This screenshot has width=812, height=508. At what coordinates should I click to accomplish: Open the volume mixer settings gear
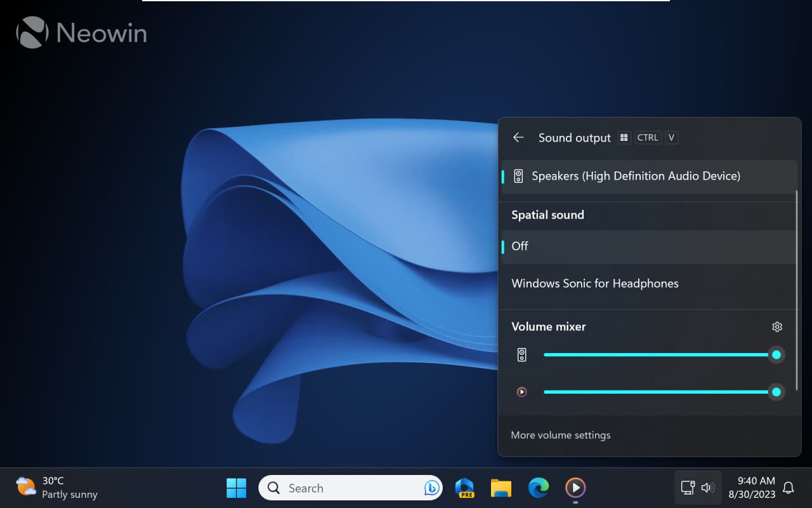pyautogui.click(x=777, y=326)
